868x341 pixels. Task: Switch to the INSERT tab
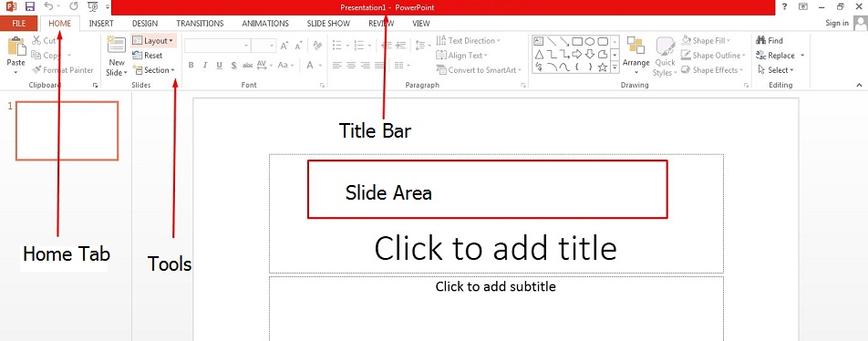100,24
